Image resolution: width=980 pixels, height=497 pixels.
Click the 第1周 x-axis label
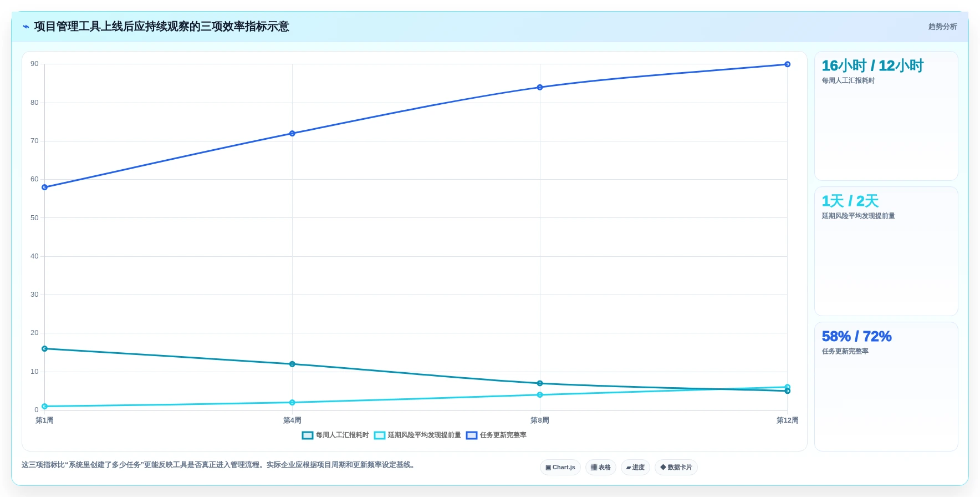pos(45,420)
